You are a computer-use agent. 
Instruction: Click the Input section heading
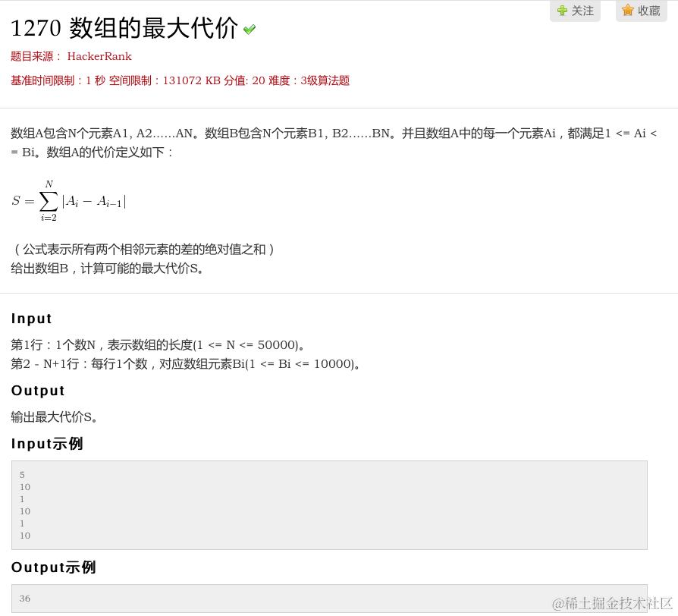[x=32, y=319]
